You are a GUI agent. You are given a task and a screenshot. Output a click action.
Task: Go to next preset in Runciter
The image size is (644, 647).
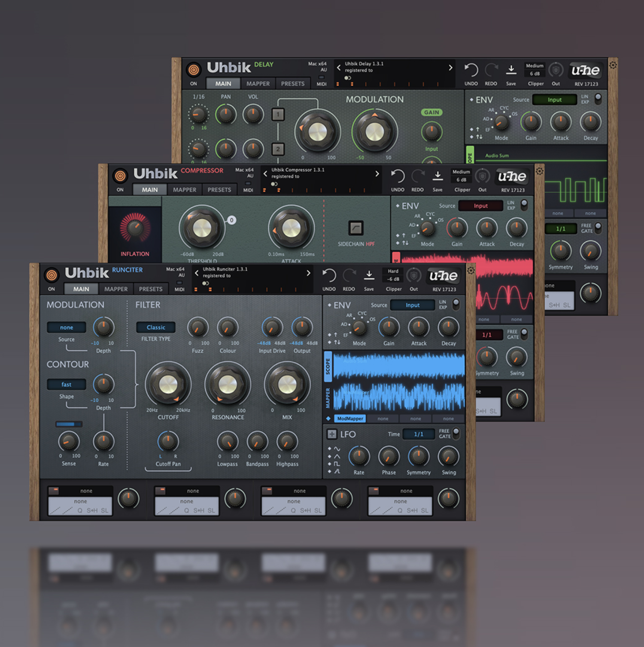[308, 273]
